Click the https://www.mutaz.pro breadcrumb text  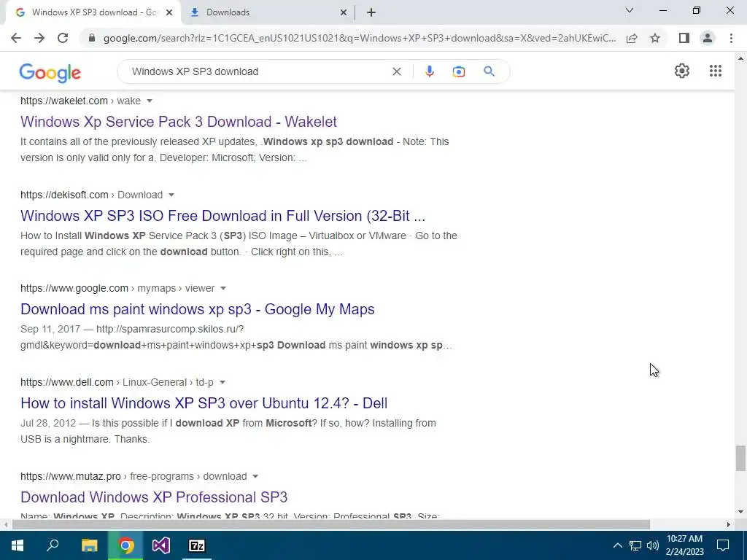click(x=133, y=476)
